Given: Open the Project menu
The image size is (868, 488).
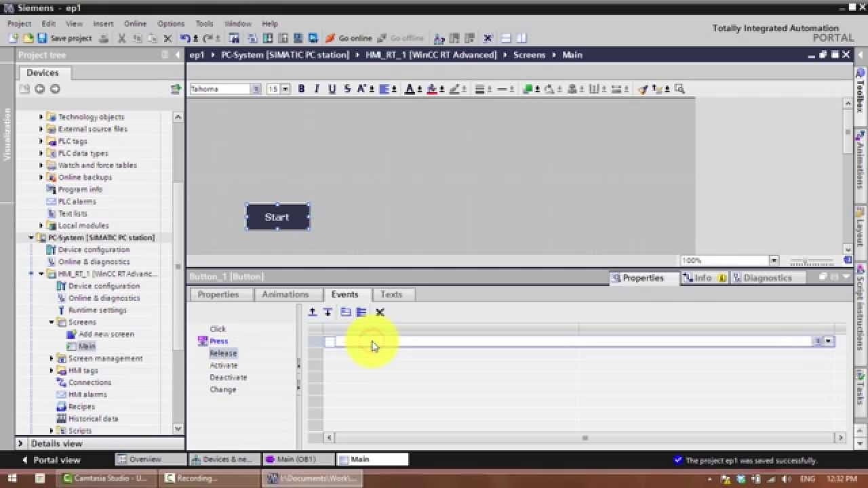Looking at the screenshot, I should coord(19,23).
